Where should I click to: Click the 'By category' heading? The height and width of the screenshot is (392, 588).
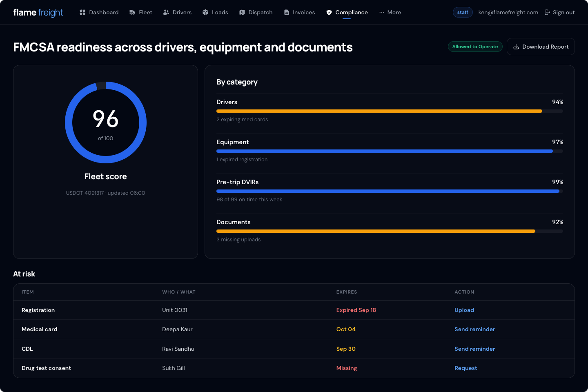pyautogui.click(x=237, y=82)
